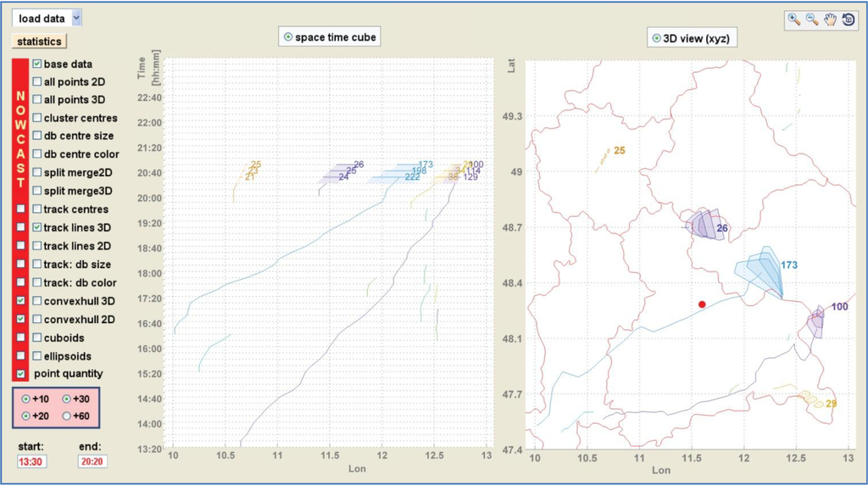Activate the zoom out magnifier tool

(x=812, y=20)
